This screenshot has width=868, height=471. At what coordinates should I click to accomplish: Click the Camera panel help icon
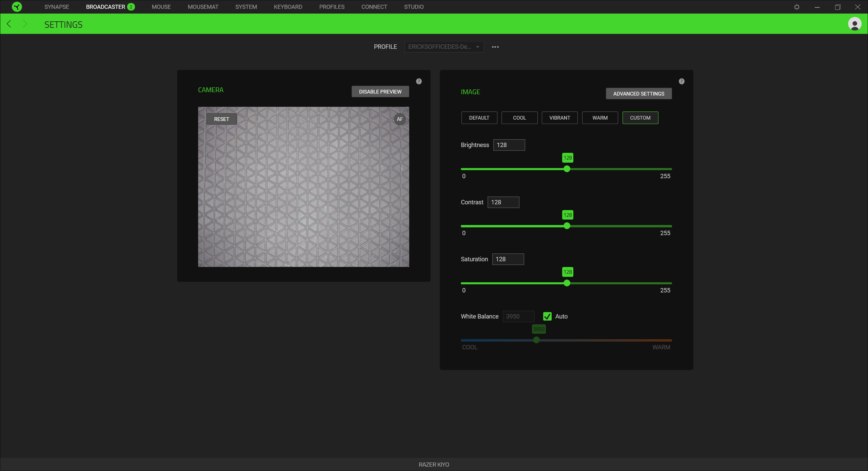(x=419, y=81)
